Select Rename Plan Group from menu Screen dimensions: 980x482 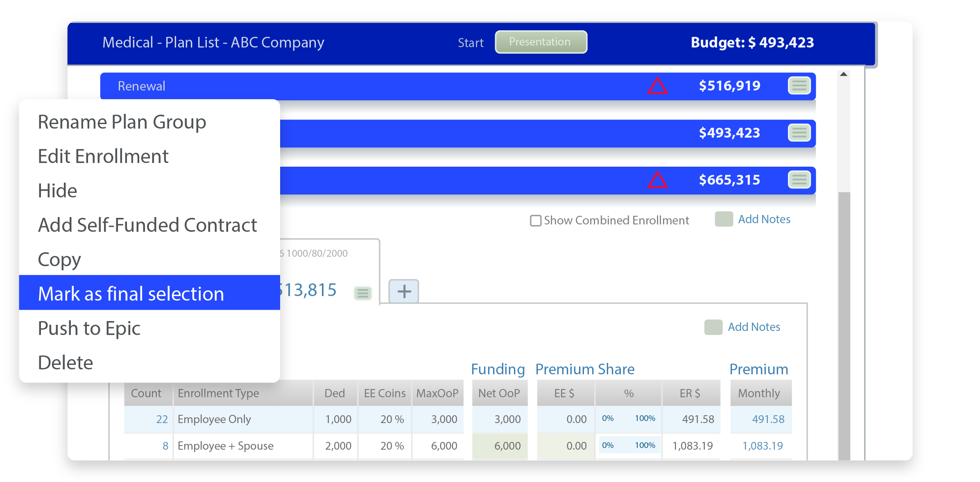tap(149, 122)
